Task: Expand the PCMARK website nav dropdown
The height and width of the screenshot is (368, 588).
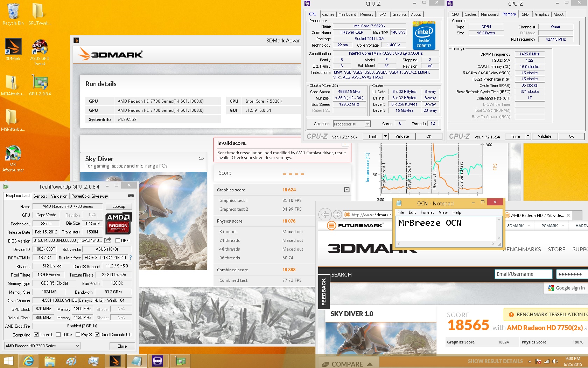Action: pos(563,226)
